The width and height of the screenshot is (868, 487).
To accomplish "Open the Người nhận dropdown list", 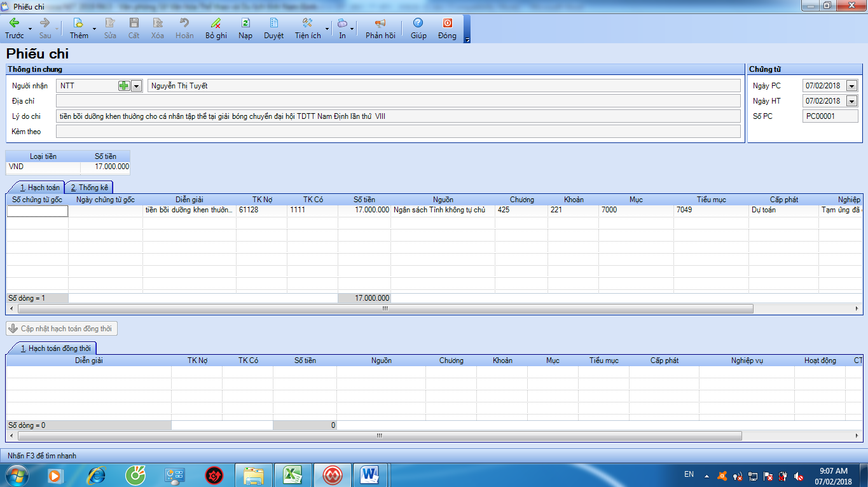I will pyautogui.click(x=136, y=86).
